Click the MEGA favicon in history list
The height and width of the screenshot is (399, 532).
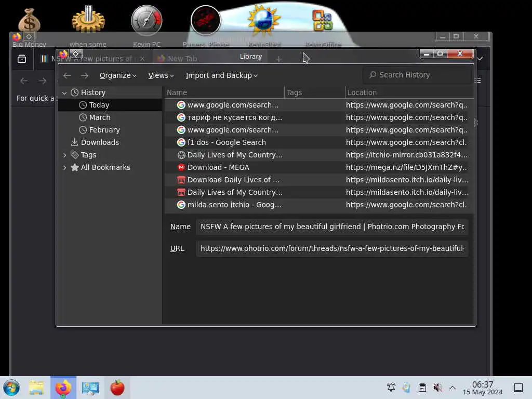tap(181, 168)
